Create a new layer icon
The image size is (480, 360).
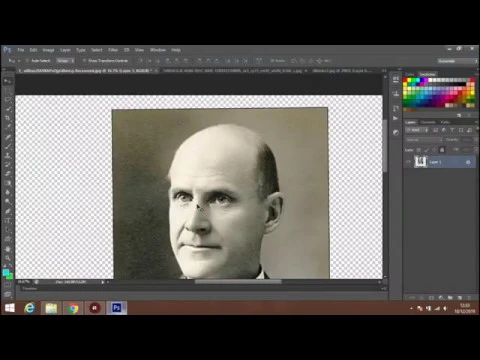tap(460, 297)
